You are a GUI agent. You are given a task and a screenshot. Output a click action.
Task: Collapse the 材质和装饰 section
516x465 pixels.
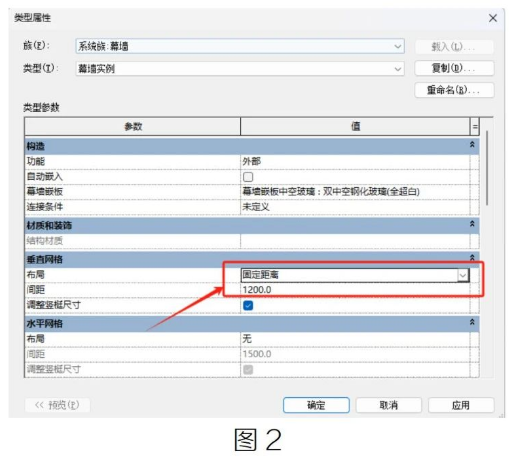click(472, 224)
